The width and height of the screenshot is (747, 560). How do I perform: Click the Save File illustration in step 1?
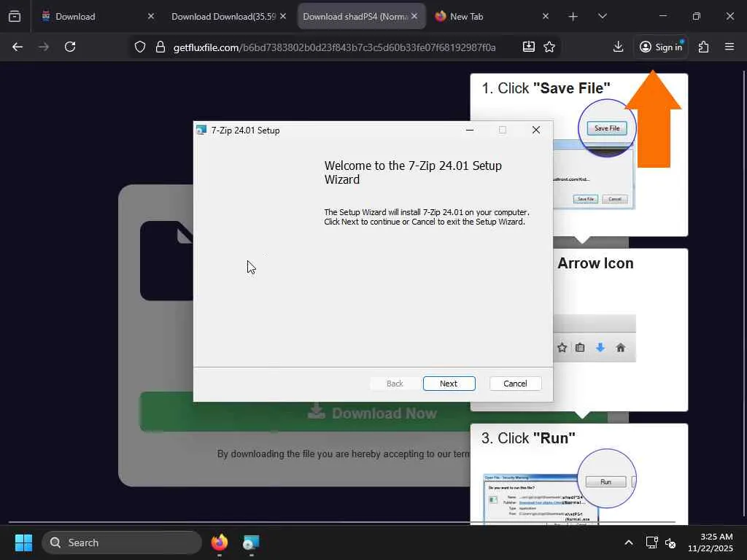(607, 128)
